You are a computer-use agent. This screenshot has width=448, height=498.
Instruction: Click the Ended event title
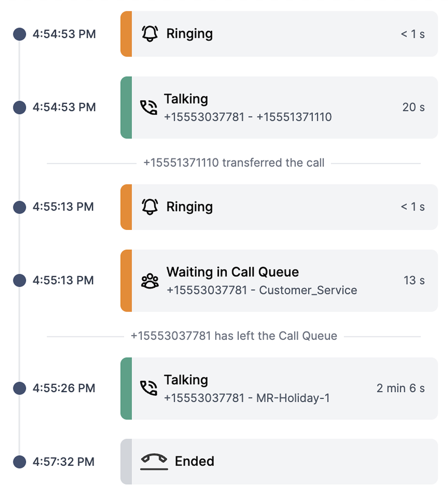(194, 461)
